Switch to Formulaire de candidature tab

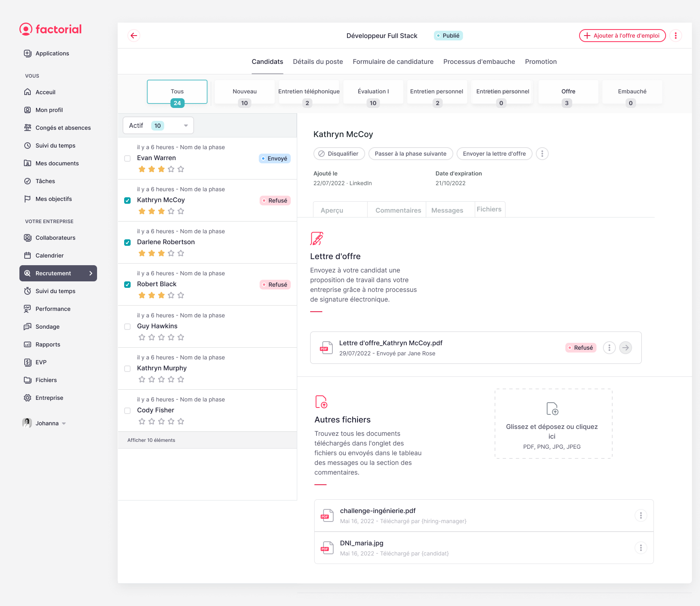393,61
